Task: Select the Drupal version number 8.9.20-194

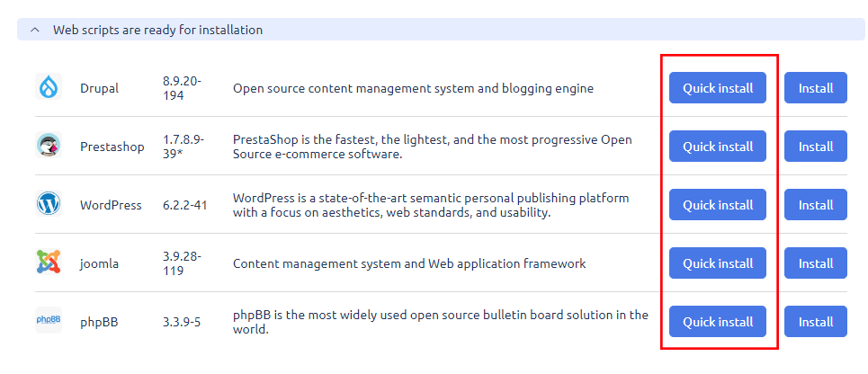Action: coord(182,88)
